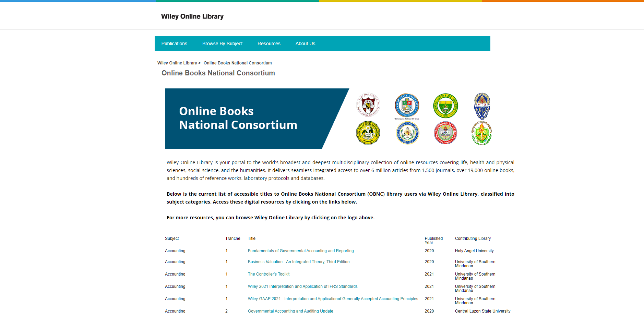The height and width of the screenshot is (317, 644).
Task: Click Online Books National Consortium breadcrumb
Action: pyautogui.click(x=238, y=63)
